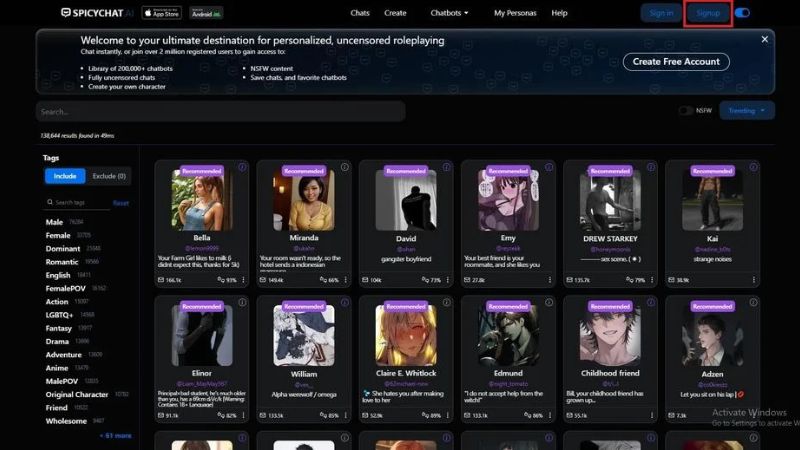800x450 pixels.
Task: Filter by the Romantic tag
Action: (62, 262)
